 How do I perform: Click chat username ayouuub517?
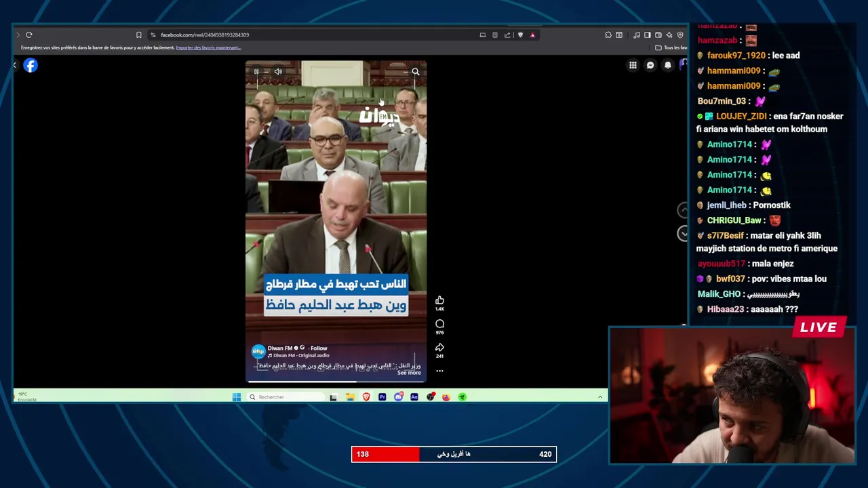click(722, 264)
